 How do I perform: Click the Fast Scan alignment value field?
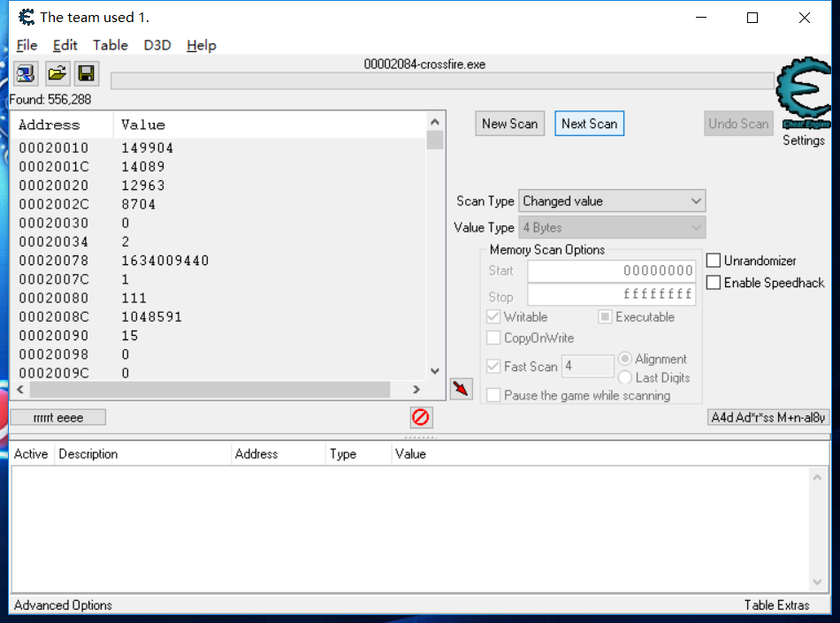tap(588, 367)
